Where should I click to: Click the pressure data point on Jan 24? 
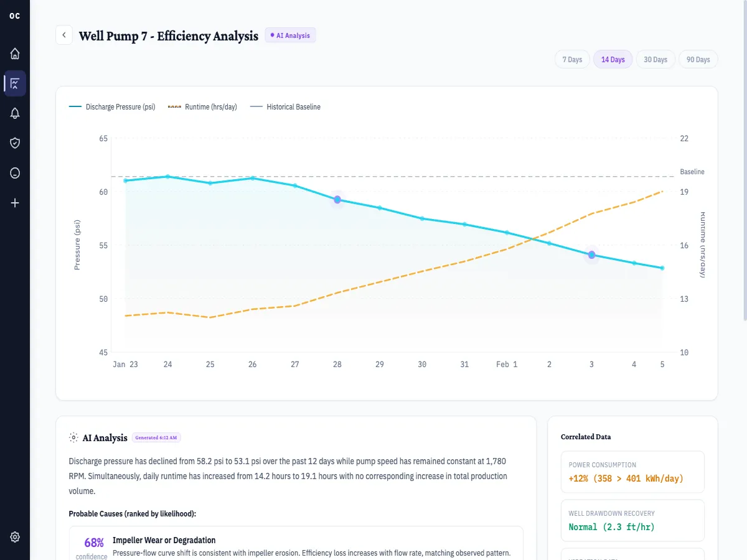[167, 177]
